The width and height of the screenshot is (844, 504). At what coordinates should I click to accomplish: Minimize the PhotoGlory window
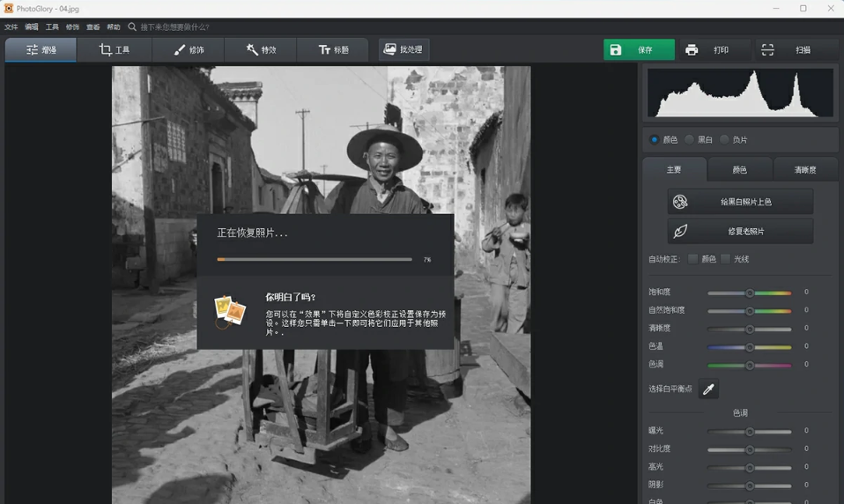[x=775, y=9]
